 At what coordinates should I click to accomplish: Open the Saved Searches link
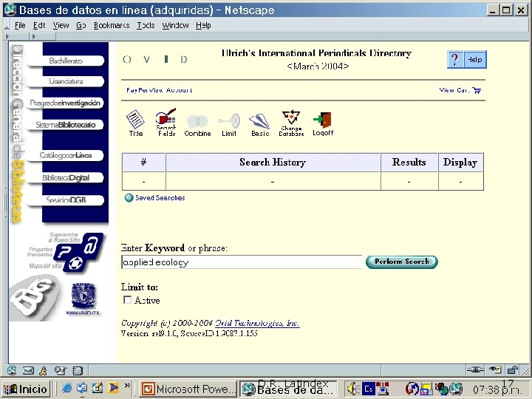(x=160, y=198)
